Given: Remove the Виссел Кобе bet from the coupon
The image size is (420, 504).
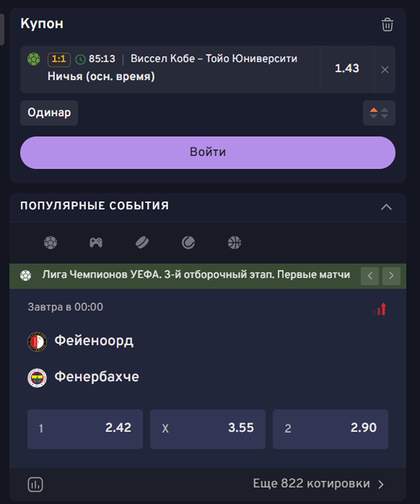Looking at the screenshot, I should pos(385,70).
